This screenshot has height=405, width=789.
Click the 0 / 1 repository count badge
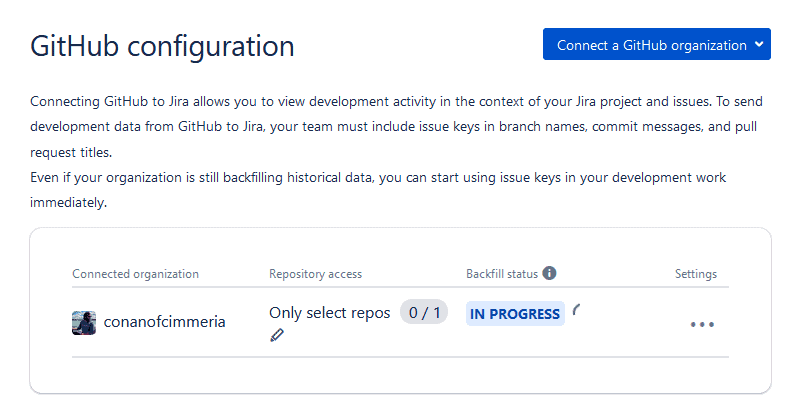(x=424, y=312)
